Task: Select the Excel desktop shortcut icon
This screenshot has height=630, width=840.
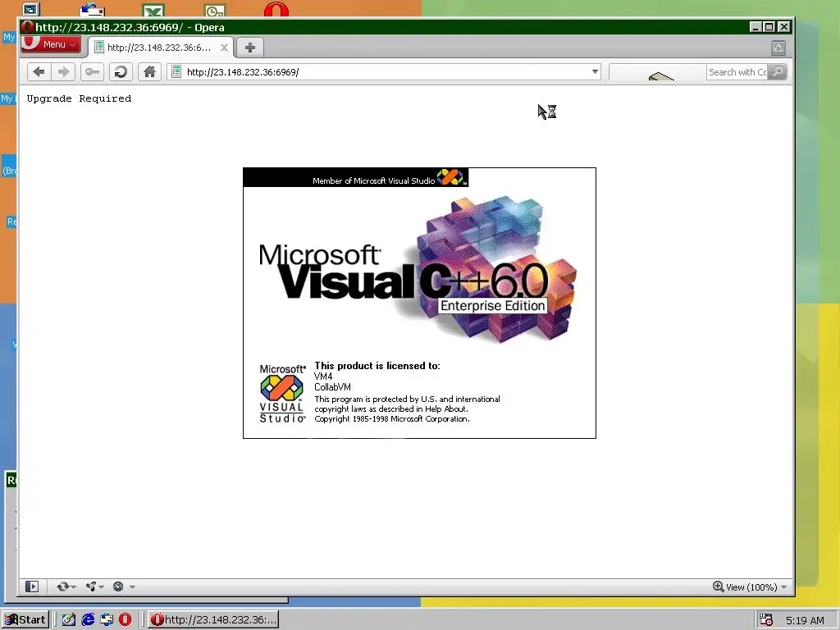Action: (153, 10)
